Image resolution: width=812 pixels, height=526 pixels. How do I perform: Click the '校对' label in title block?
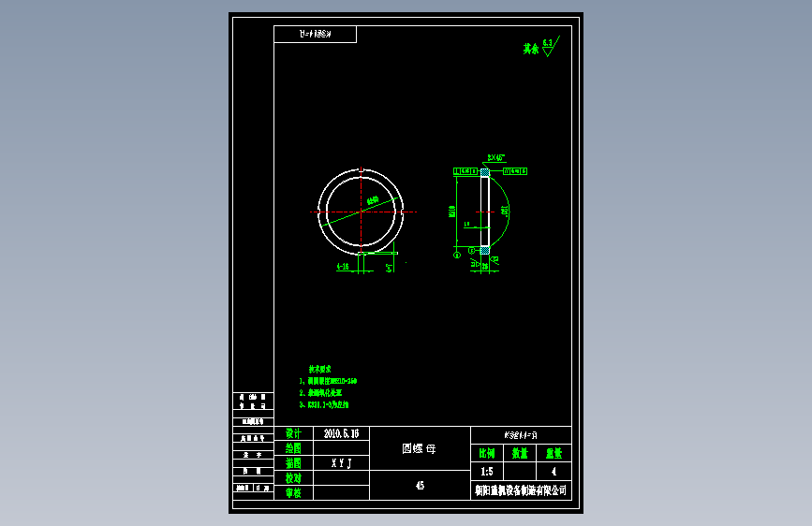293,478
